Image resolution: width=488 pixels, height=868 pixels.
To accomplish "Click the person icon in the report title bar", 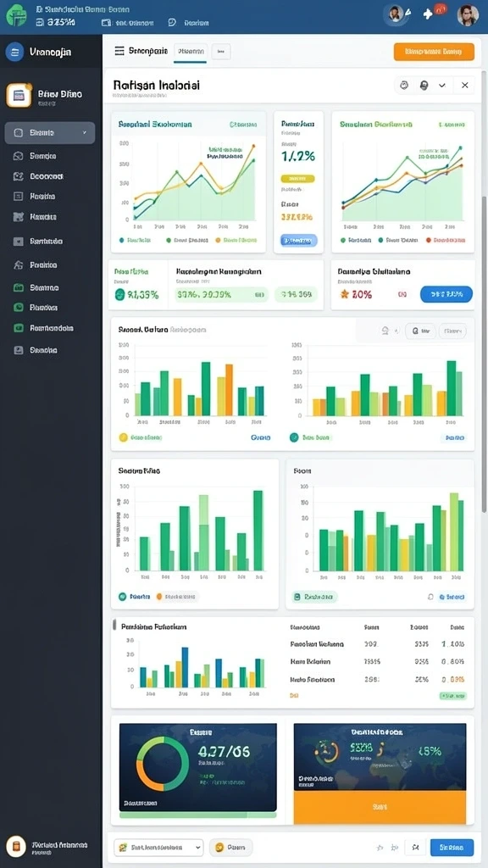I will click(x=424, y=86).
